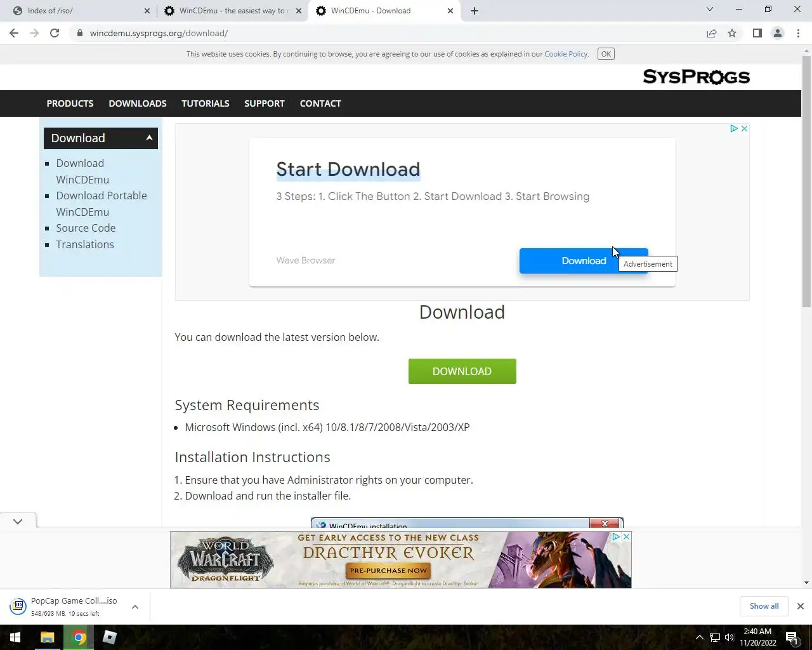812x650 pixels.
Task: Open the TUTORIALS menu
Action: point(206,103)
